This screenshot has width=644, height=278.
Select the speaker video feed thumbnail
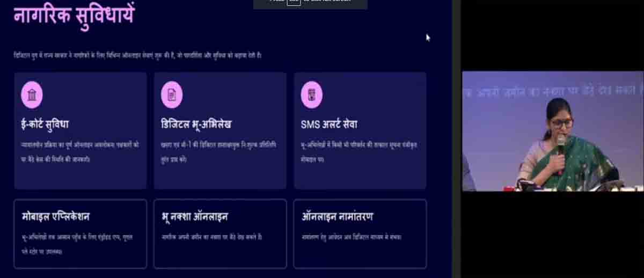coord(553,131)
